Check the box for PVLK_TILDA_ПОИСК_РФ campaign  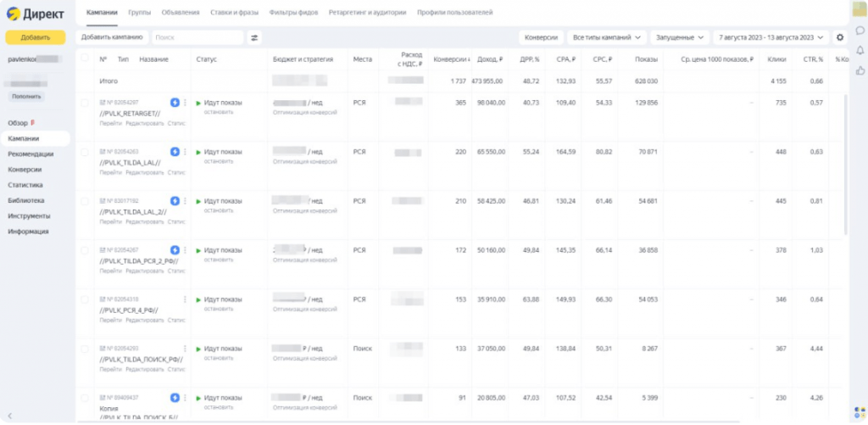(85, 349)
